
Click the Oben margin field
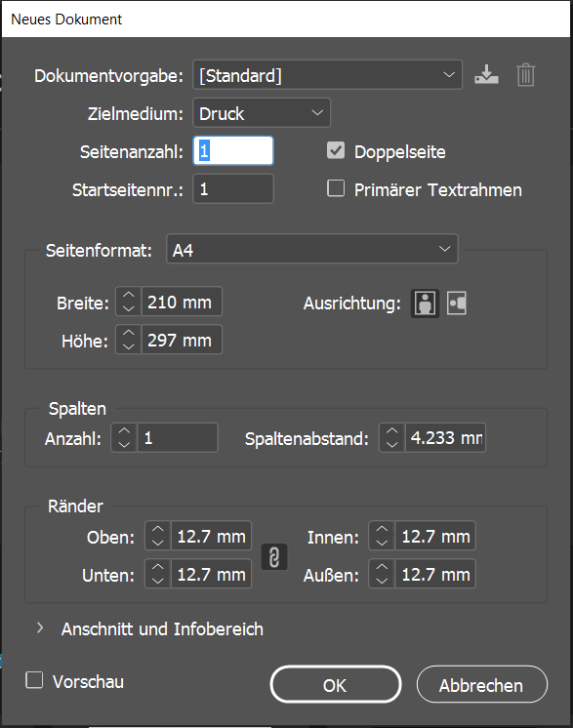pyautogui.click(x=211, y=537)
